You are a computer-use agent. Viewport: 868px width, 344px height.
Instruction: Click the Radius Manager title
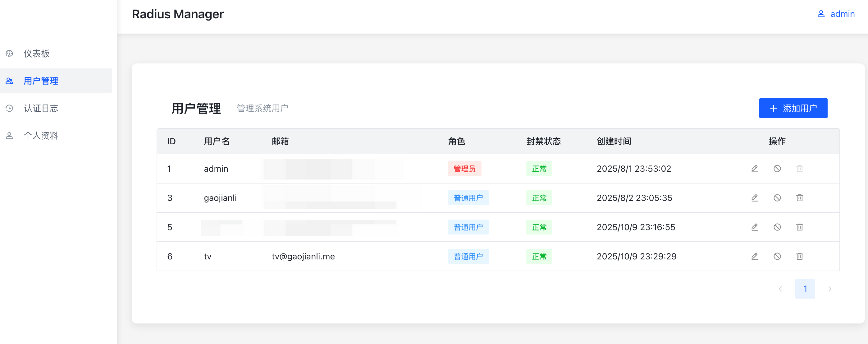click(x=178, y=14)
